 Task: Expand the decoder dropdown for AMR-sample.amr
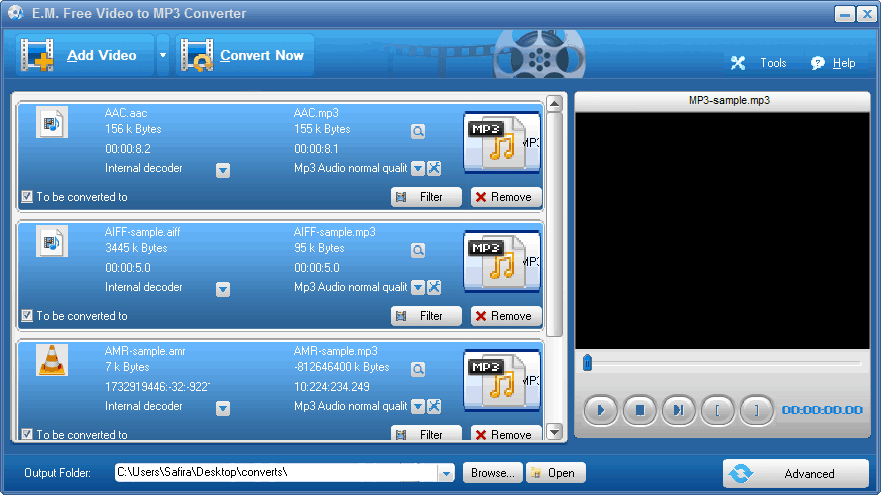coord(223,408)
